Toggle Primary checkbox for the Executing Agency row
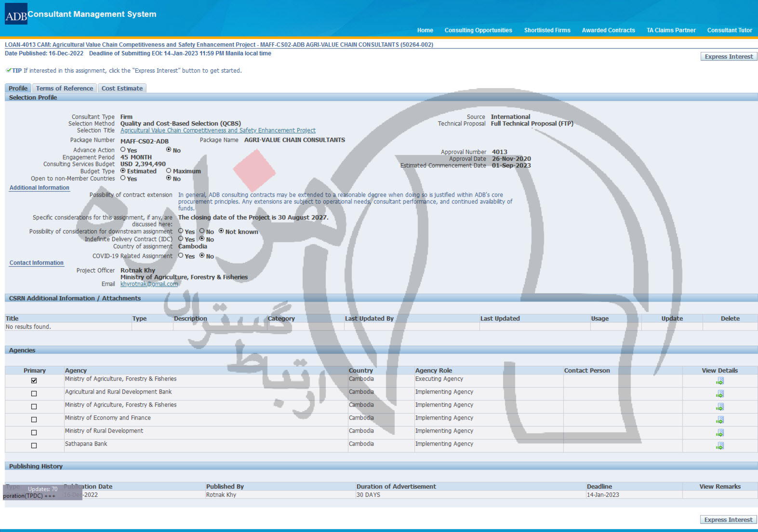This screenshot has height=532, width=758. tap(34, 380)
